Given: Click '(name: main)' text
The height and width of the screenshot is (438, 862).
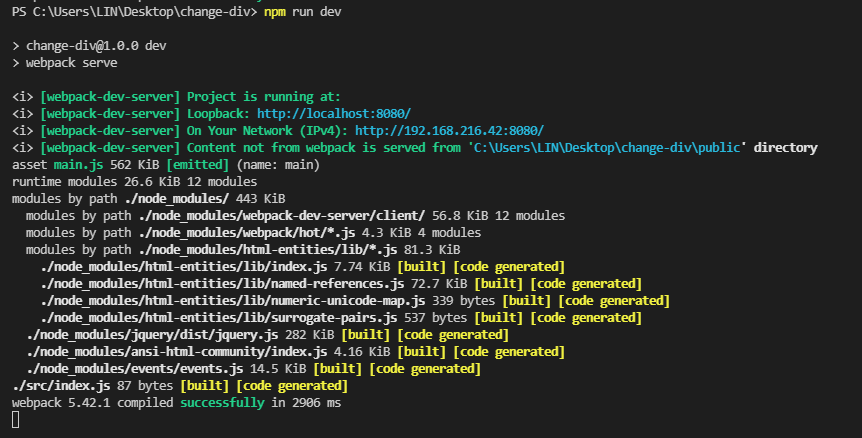Looking at the screenshot, I should [x=278, y=165].
